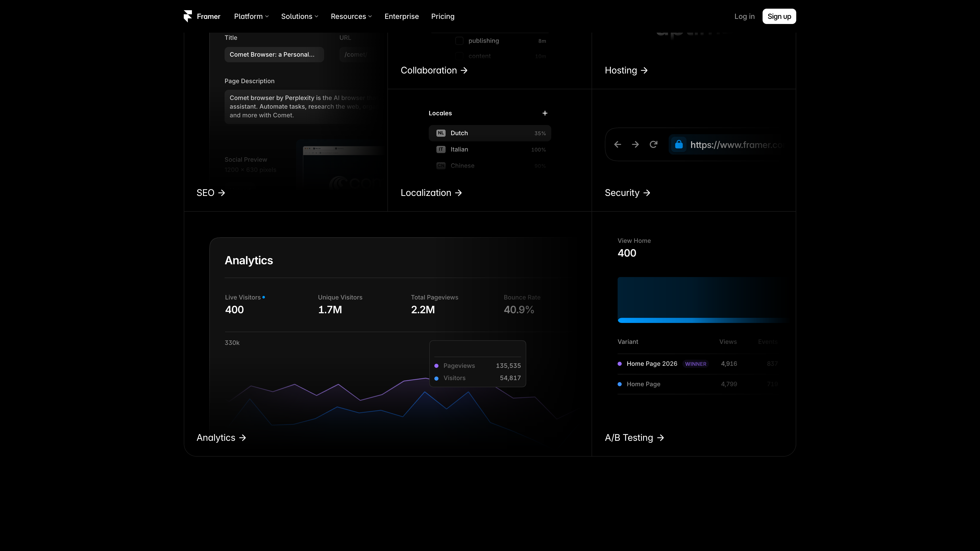Tick the publishing checkbox

click(x=459, y=41)
